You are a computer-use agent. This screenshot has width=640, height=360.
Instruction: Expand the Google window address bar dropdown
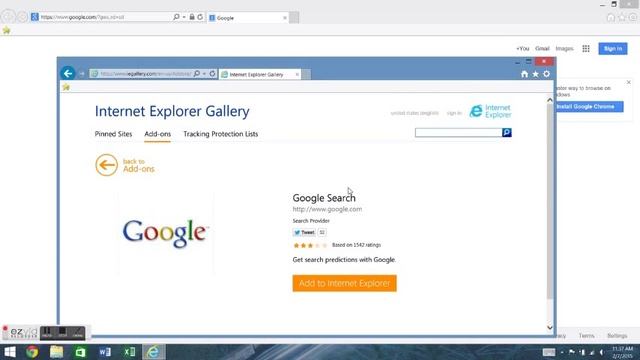[x=184, y=17]
